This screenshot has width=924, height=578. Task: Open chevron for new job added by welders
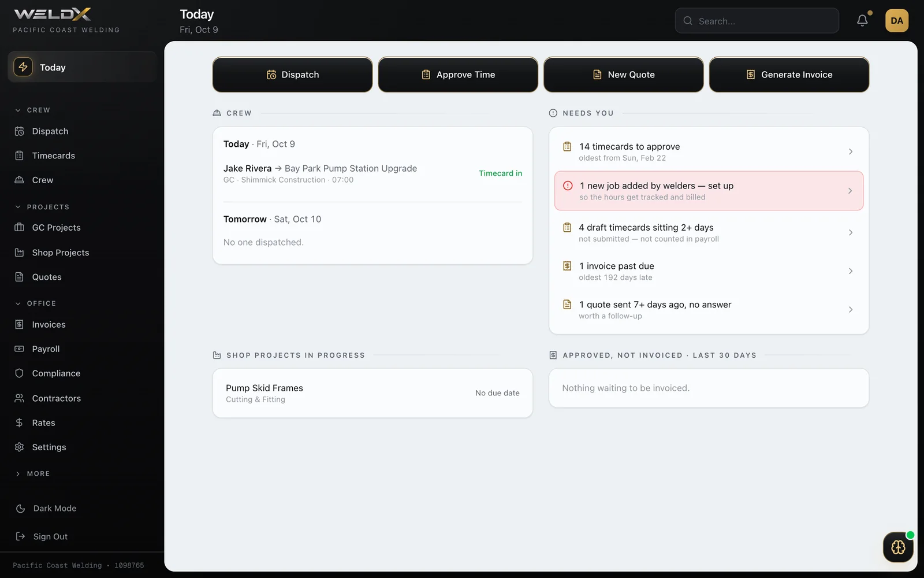(x=850, y=191)
